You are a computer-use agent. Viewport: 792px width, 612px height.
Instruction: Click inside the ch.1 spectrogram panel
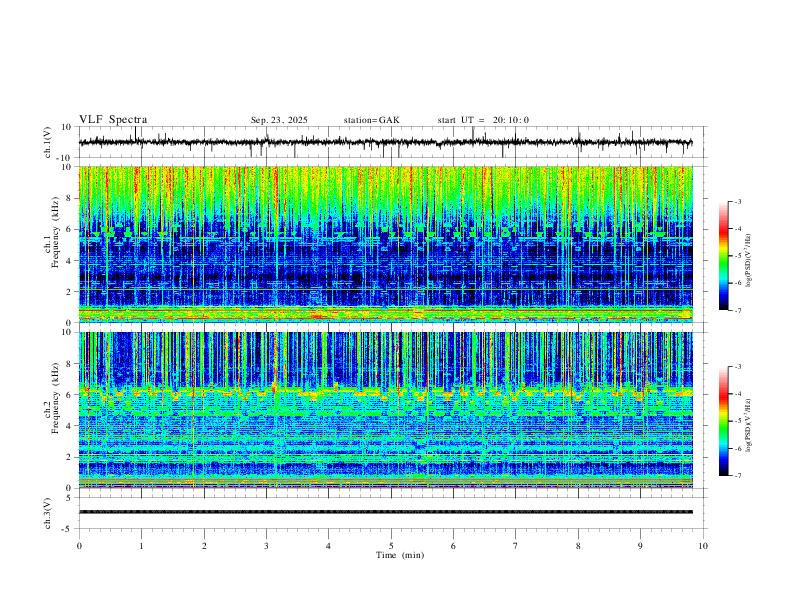pos(386,244)
